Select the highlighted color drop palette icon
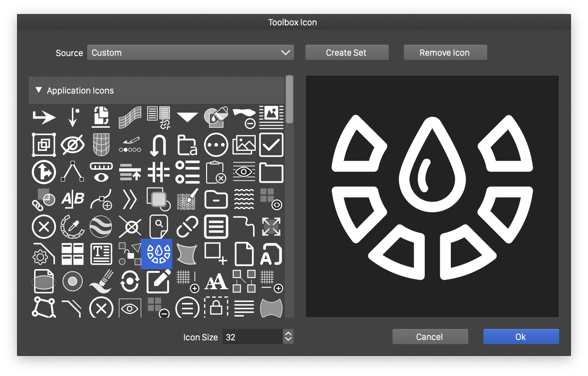This screenshot has width=588, height=376. pyautogui.click(x=156, y=254)
